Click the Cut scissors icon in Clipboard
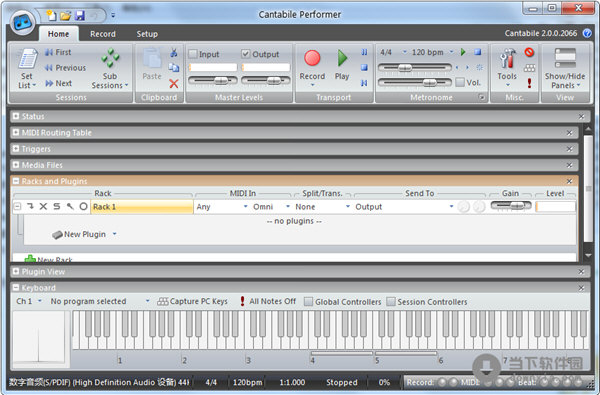The height and width of the screenshot is (395, 600). click(174, 52)
